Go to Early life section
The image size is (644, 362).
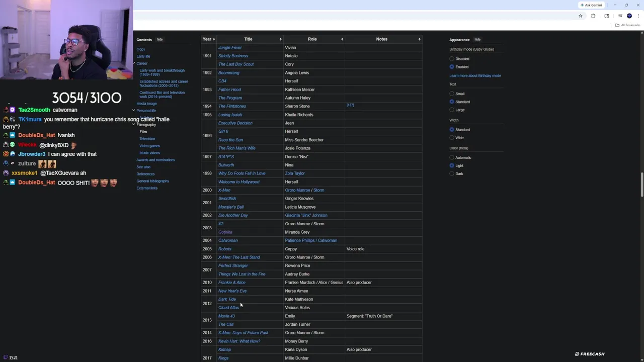point(143,56)
